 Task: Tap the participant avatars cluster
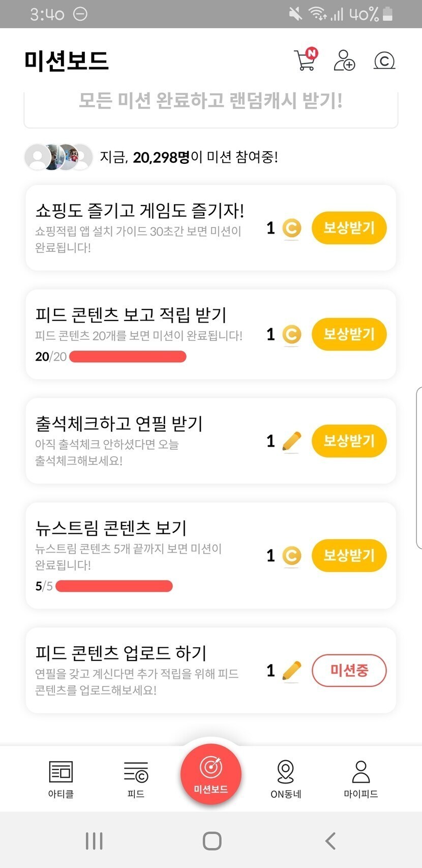pos(58,157)
